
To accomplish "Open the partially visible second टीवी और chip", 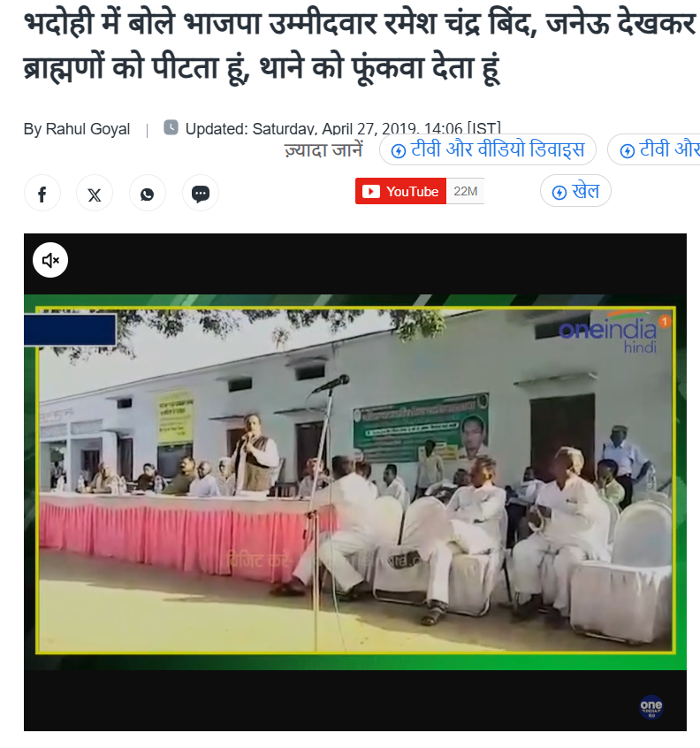I will click(x=654, y=149).
